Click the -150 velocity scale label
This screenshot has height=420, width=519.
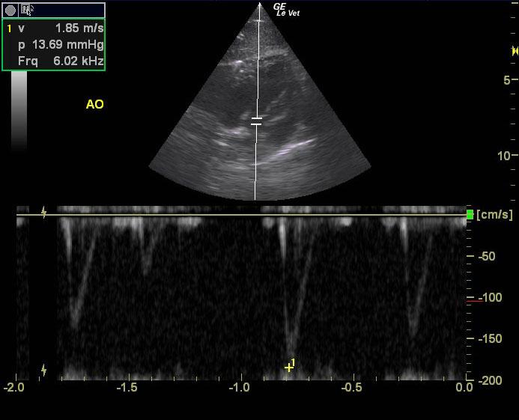tap(491, 338)
